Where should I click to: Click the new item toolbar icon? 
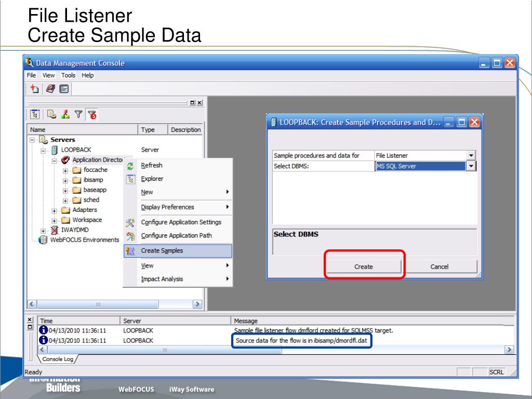[35, 89]
